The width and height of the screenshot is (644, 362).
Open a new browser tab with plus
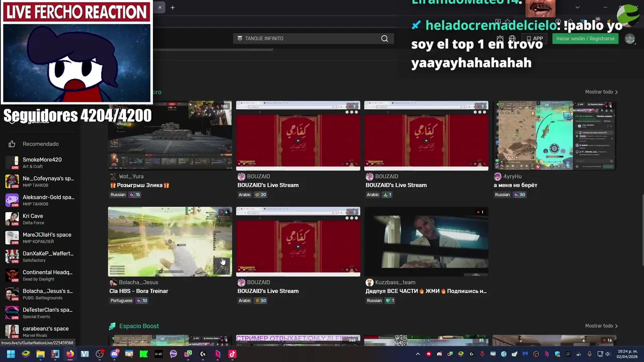point(173,8)
